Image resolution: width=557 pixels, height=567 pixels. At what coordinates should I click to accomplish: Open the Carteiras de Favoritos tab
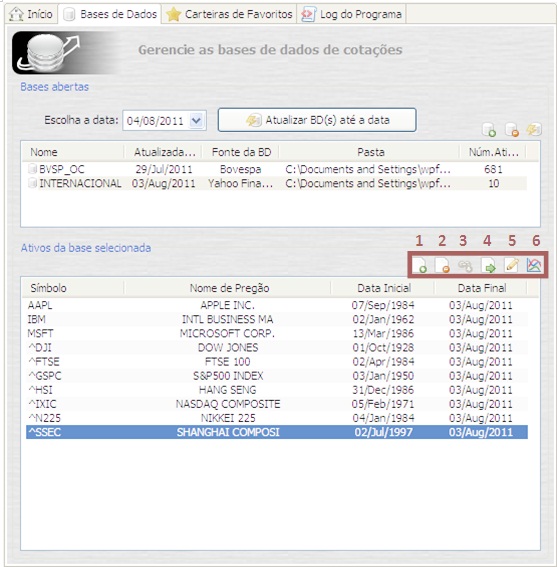pyautogui.click(x=229, y=14)
